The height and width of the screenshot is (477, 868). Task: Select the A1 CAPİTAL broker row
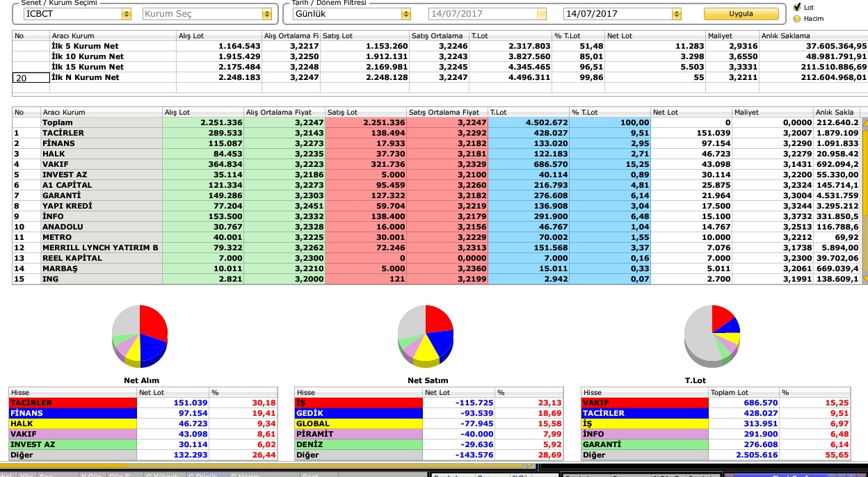tap(436, 185)
